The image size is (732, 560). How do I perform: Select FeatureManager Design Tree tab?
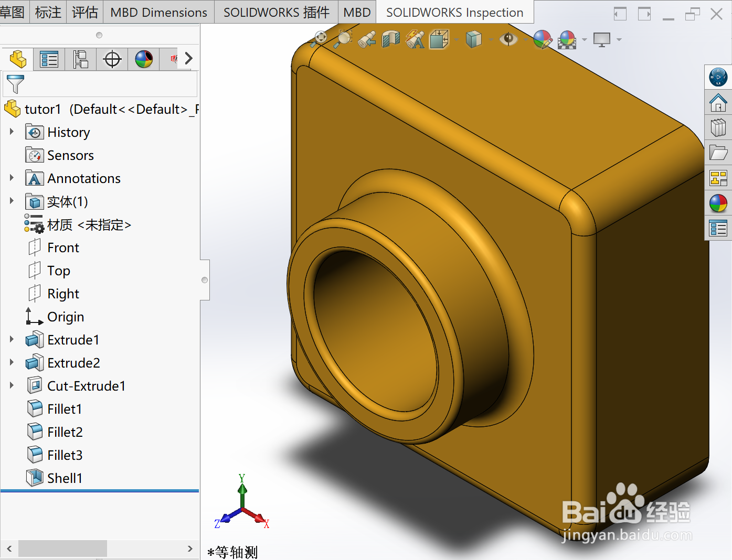[x=18, y=59]
